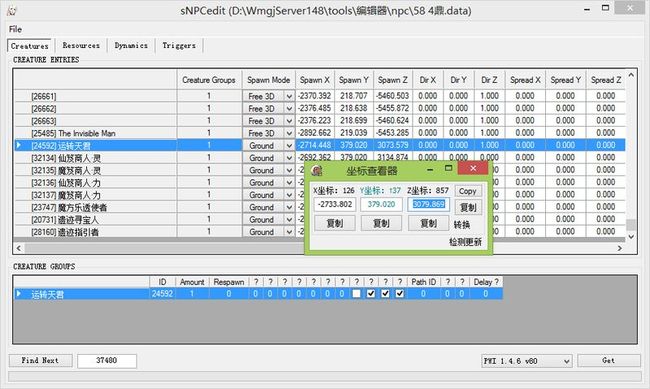
Task: Open Spawn Mode dropdown for [24592] 运转天君
Action: (x=289, y=146)
